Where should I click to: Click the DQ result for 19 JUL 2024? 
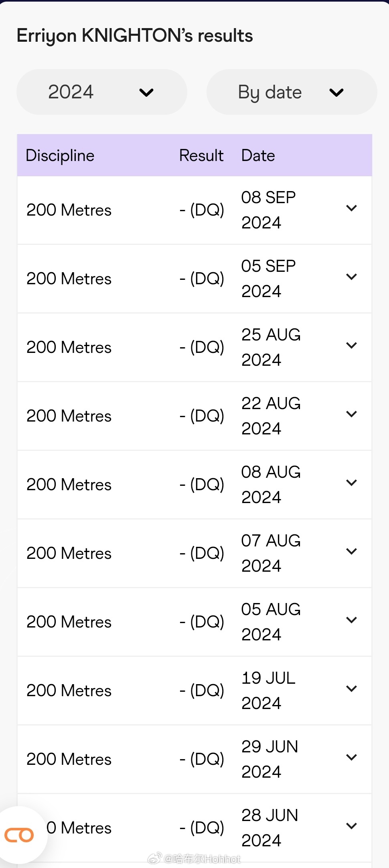point(202,691)
